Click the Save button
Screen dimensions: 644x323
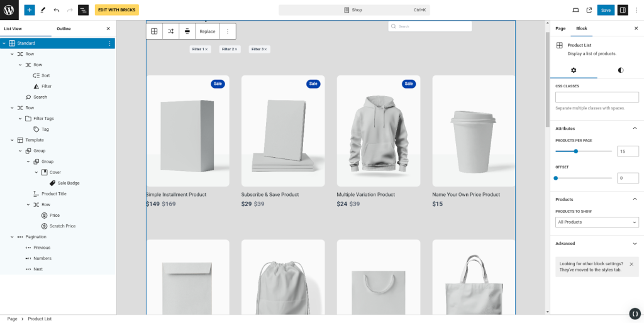pos(606,10)
